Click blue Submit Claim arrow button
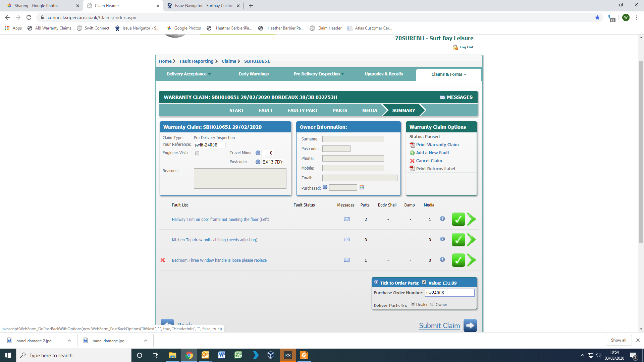 coord(470,325)
